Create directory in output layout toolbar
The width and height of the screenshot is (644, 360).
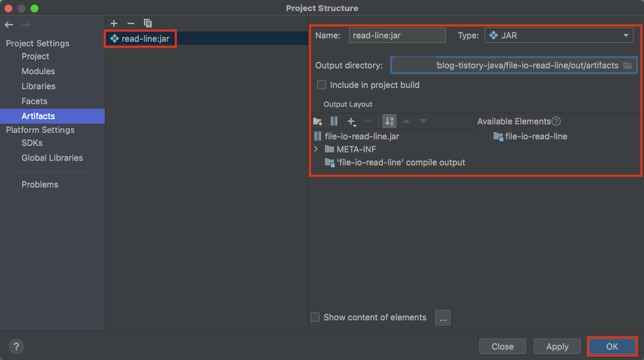click(x=318, y=121)
